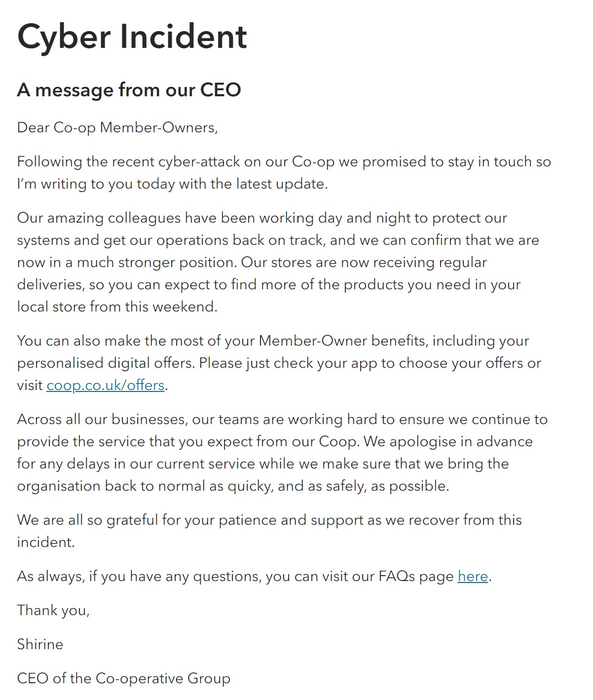Click the "Cyber Incident" page heading
The width and height of the screenshot is (593, 700).
tap(132, 37)
